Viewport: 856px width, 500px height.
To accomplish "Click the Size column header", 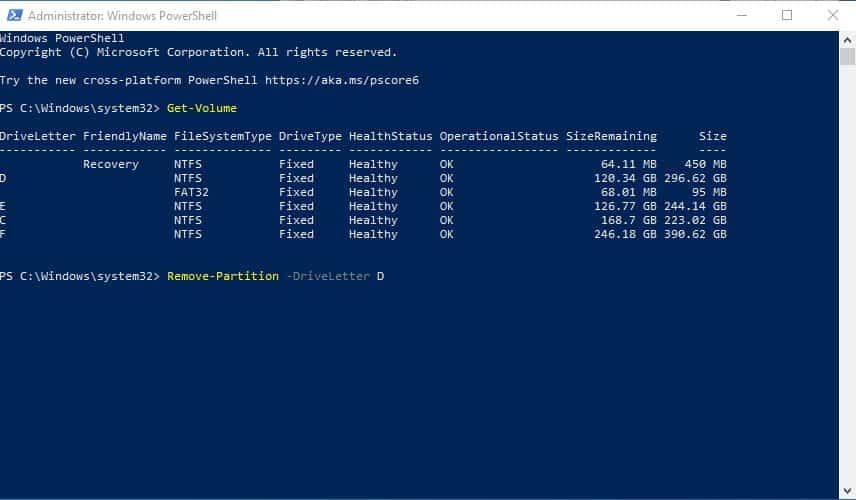I will pos(712,136).
